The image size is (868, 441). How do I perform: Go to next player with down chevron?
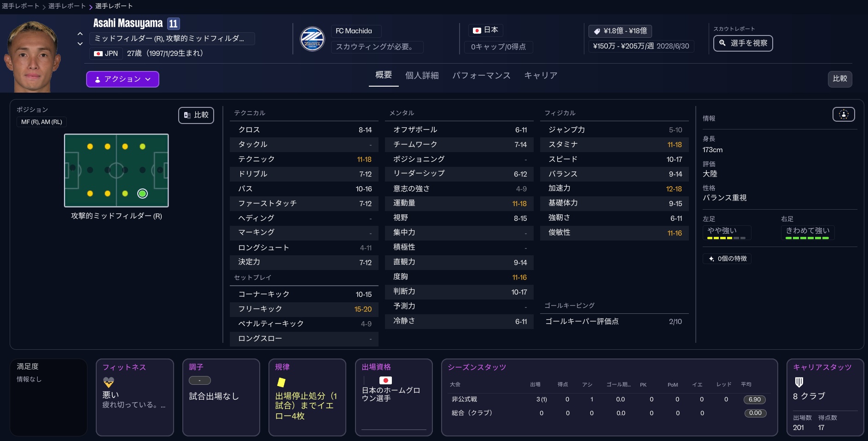point(80,44)
